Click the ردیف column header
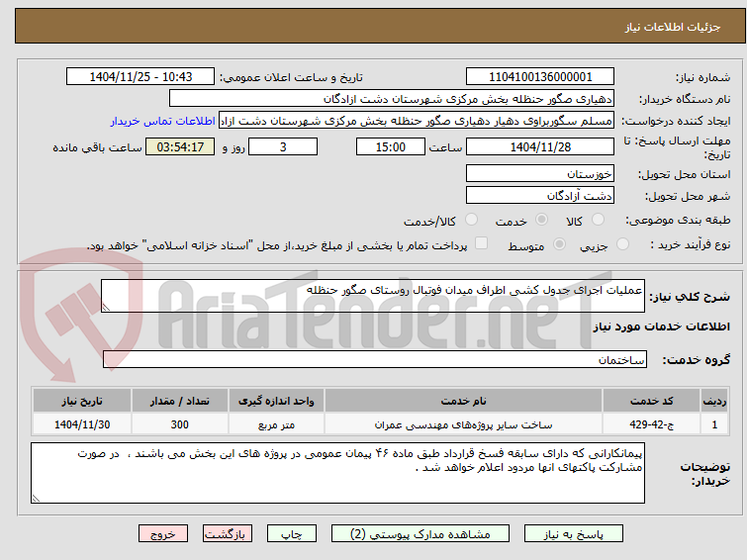The height and width of the screenshot is (560, 747). (x=714, y=401)
